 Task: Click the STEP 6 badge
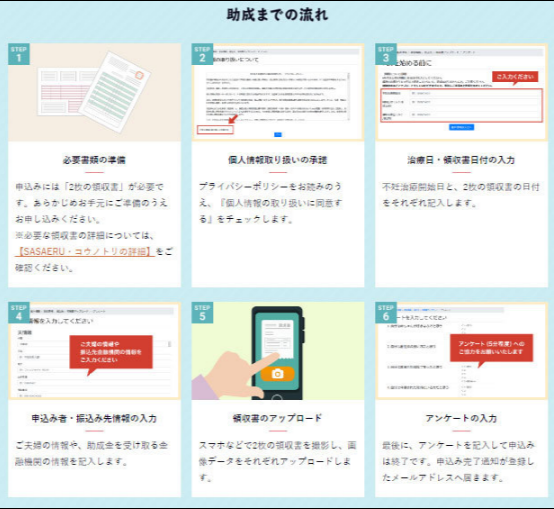click(x=386, y=313)
